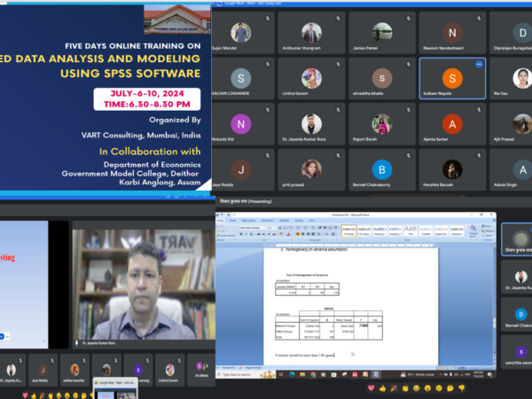Viewport: 532px width, 399px height.
Task: Apply the Title style in Word
Action: 411,231
